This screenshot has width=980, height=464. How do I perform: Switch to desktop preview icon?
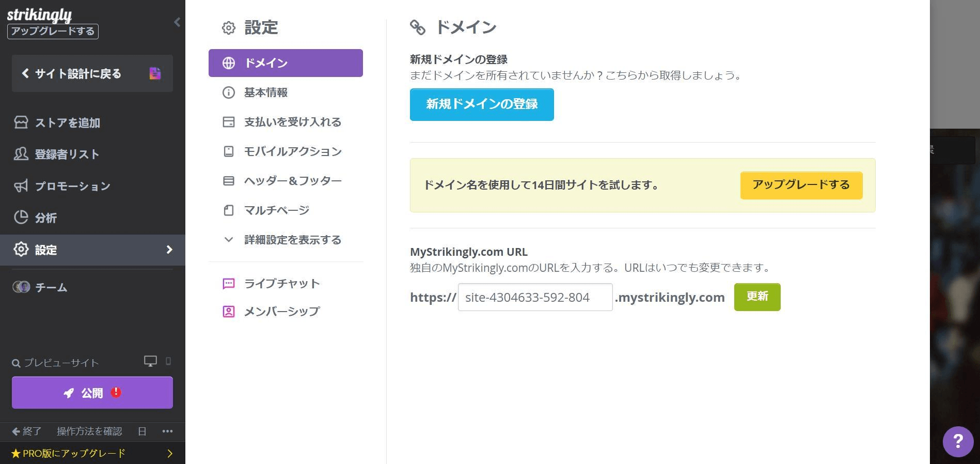150,361
